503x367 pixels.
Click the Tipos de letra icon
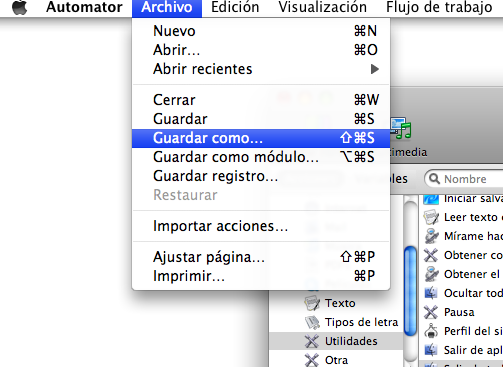tap(312, 322)
